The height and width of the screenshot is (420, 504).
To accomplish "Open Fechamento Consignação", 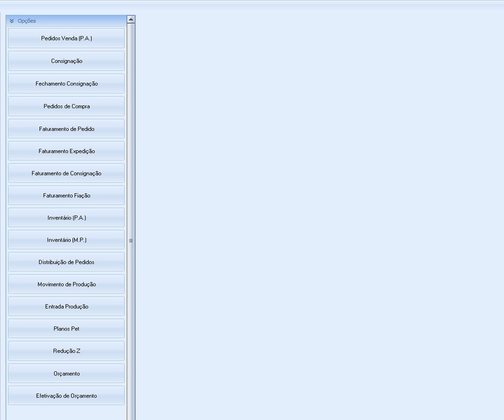I will tap(67, 83).
